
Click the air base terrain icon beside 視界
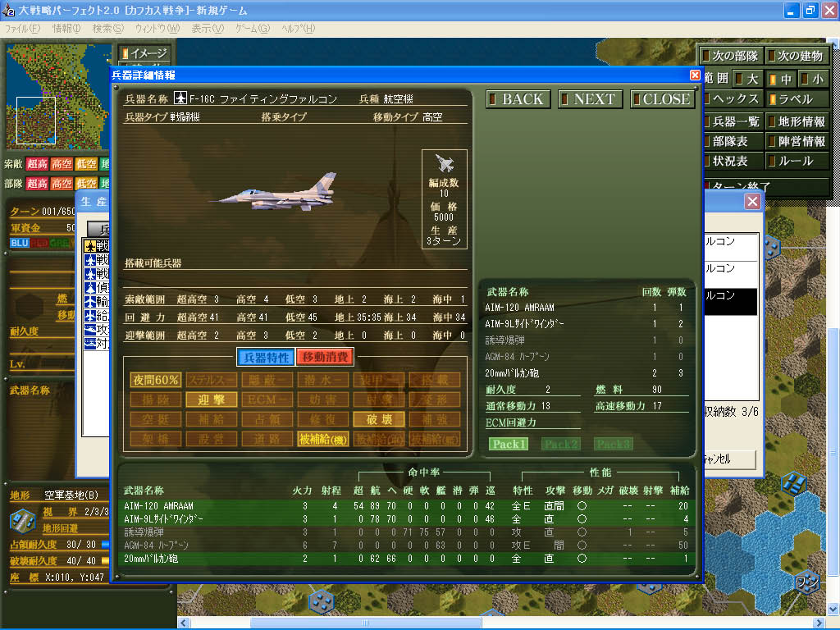[22, 521]
